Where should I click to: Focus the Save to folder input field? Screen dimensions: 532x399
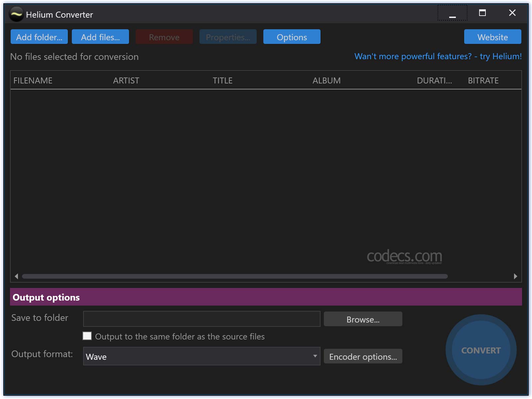[202, 319]
